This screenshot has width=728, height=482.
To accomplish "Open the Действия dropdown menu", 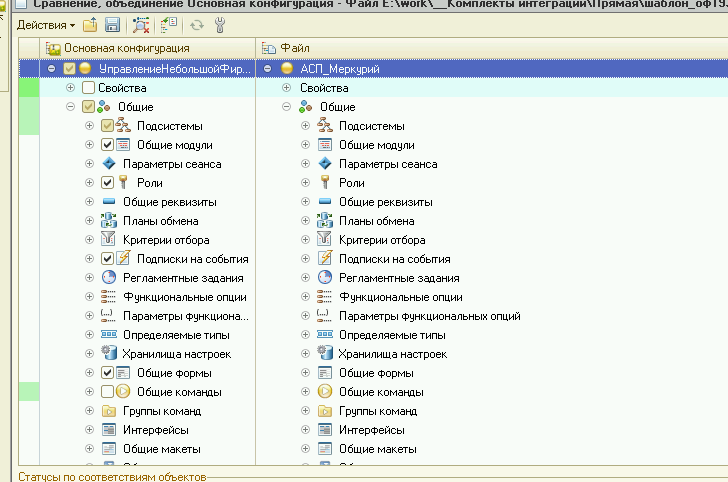I will coord(45,23).
